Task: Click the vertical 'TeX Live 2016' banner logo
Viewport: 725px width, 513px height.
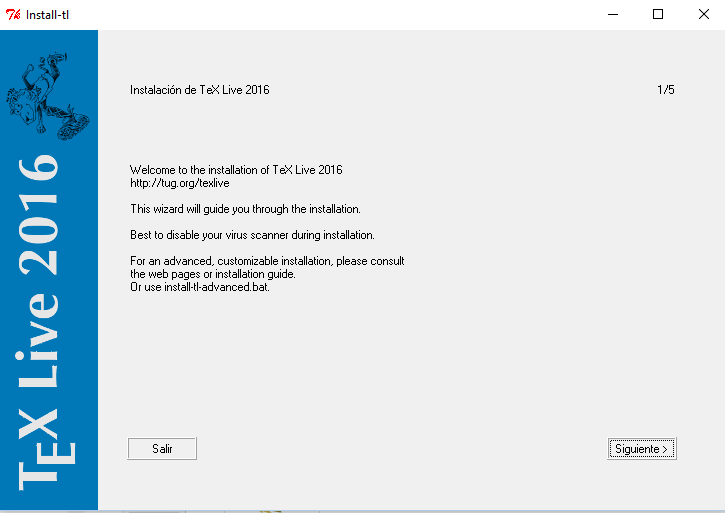Action: [46, 322]
